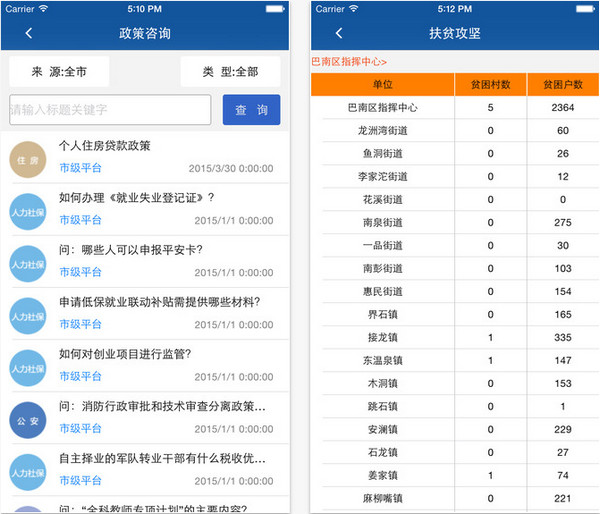600x514 pixels.
Task: Open the 来源:全市 source filter
Action: pos(59,72)
